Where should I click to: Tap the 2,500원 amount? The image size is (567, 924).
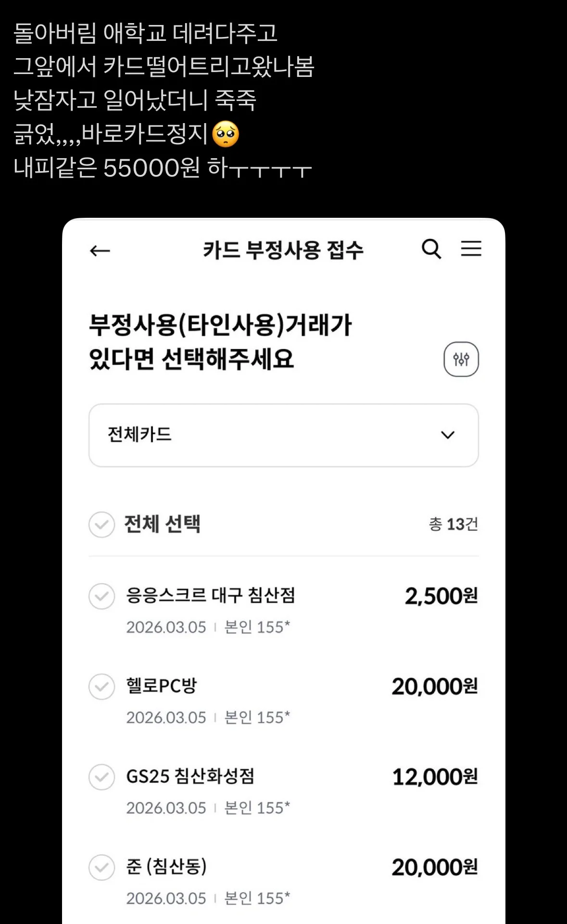[441, 596]
